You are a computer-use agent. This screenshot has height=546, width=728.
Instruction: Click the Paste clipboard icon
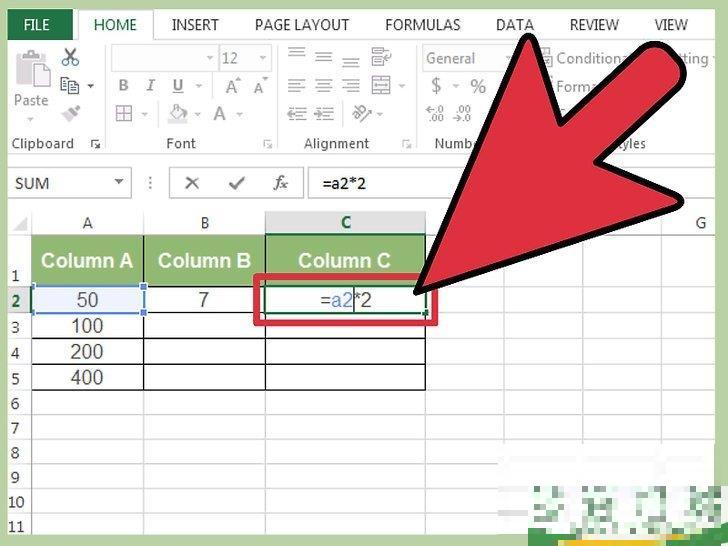tap(33, 68)
